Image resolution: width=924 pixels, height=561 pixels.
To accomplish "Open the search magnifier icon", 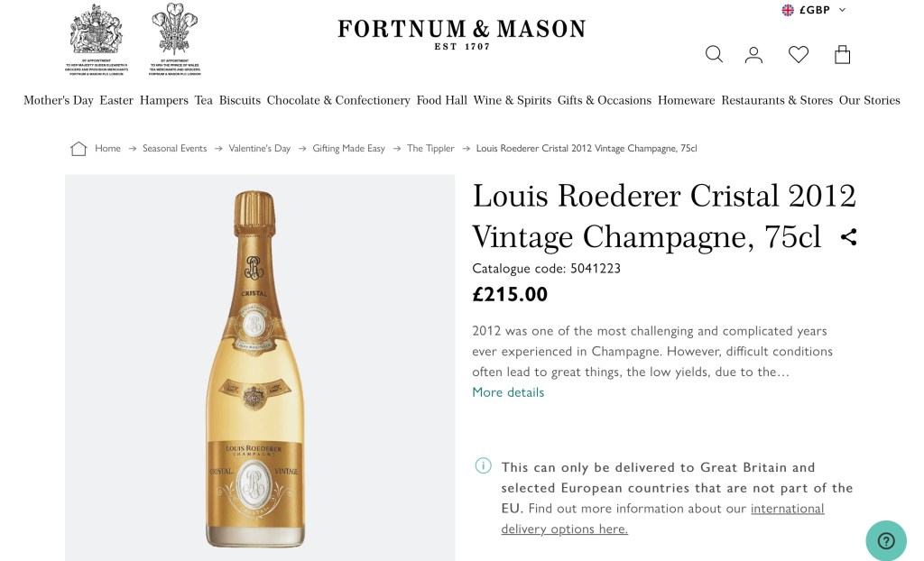I will click(714, 55).
